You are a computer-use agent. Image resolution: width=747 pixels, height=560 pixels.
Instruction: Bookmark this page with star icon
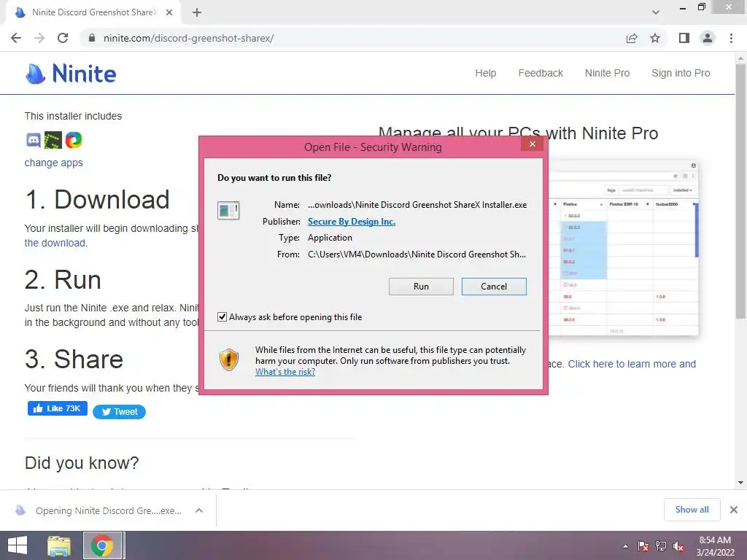tap(655, 38)
